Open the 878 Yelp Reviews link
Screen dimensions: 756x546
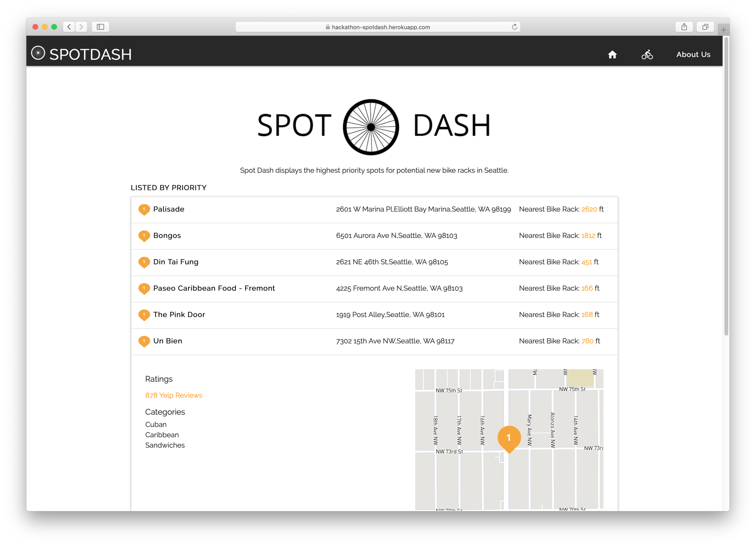click(x=173, y=395)
